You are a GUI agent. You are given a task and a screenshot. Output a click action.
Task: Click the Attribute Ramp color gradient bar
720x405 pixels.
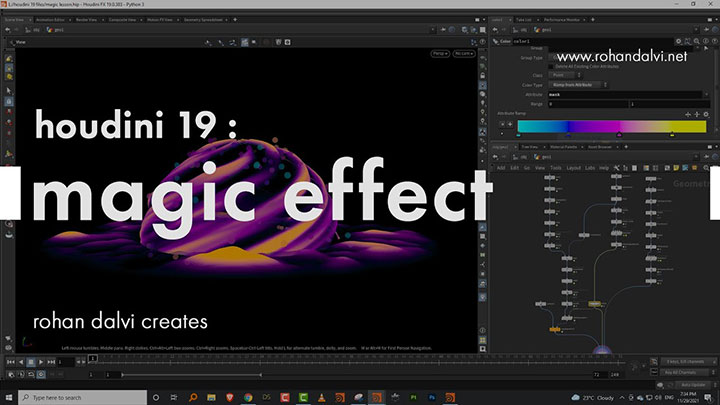612,126
